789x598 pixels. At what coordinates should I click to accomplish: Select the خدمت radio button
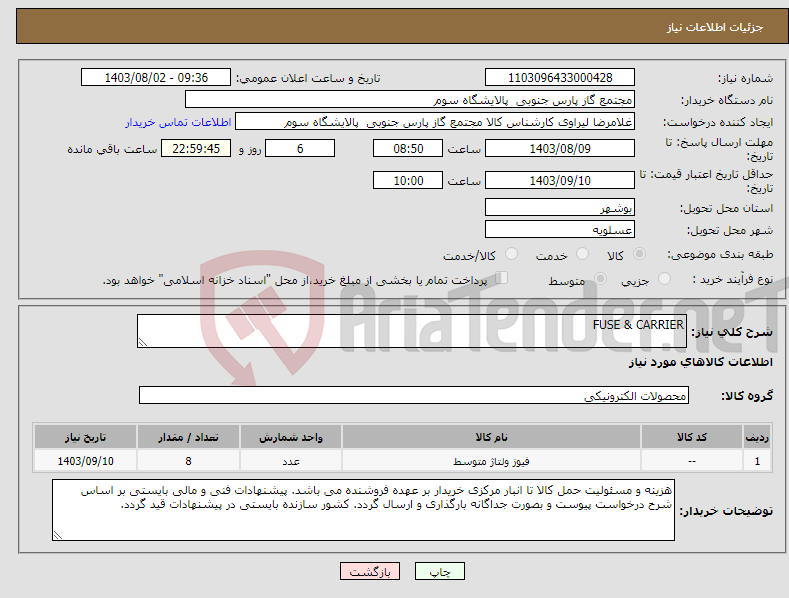pos(582,254)
